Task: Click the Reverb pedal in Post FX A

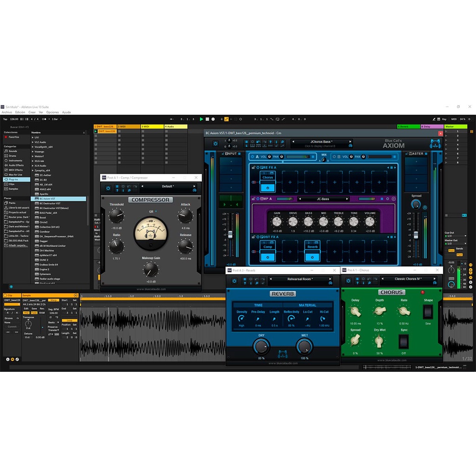Action: pos(312,251)
